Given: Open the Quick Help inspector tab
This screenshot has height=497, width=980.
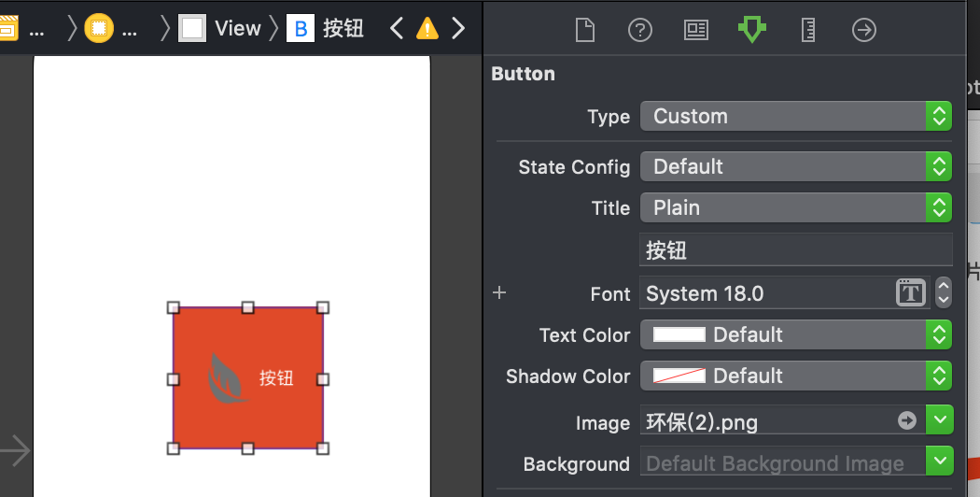Looking at the screenshot, I should click(640, 29).
